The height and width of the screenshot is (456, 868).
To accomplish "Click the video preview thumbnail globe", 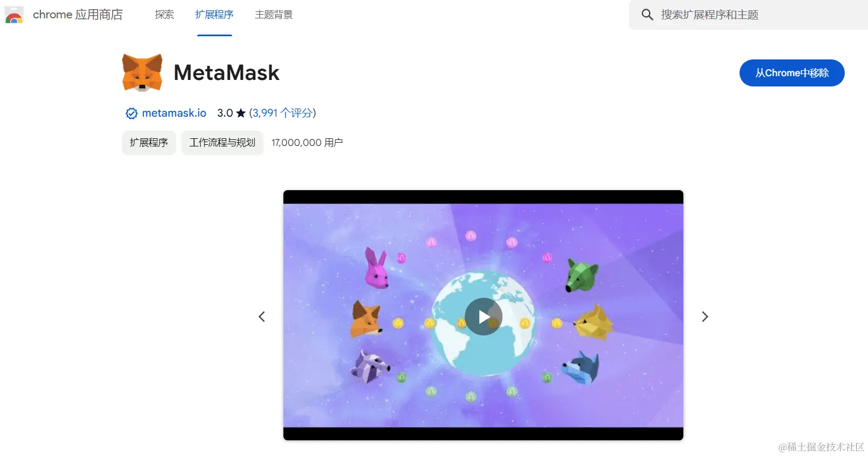I will (483, 316).
